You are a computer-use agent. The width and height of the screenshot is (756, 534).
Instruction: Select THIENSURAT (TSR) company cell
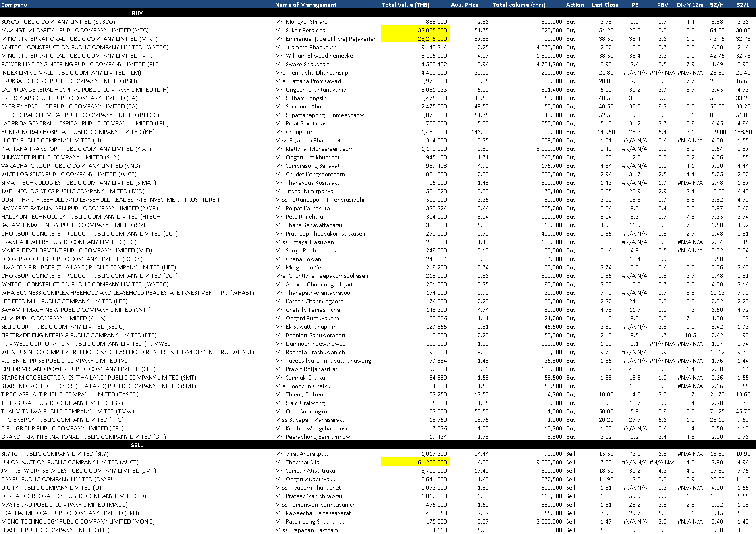coord(62,403)
